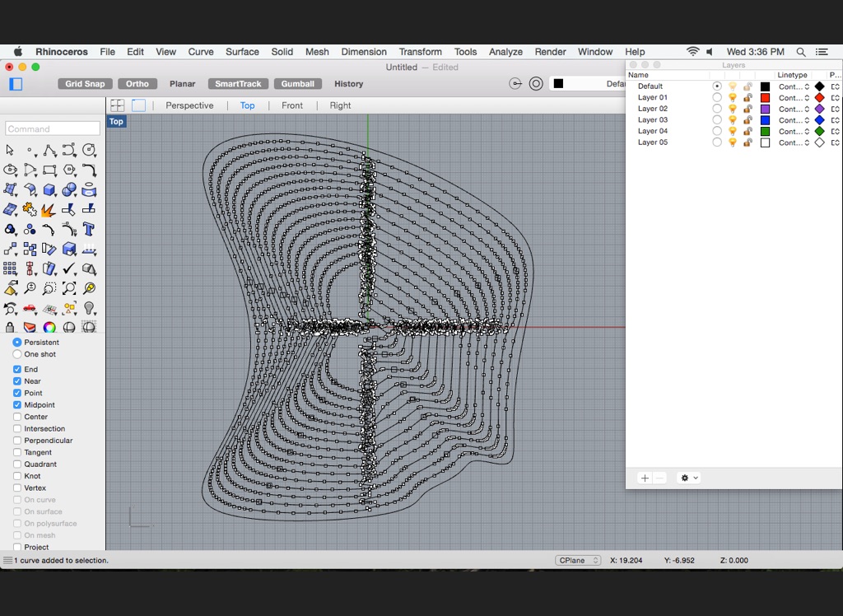Select the One shot radio button

[x=17, y=354]
